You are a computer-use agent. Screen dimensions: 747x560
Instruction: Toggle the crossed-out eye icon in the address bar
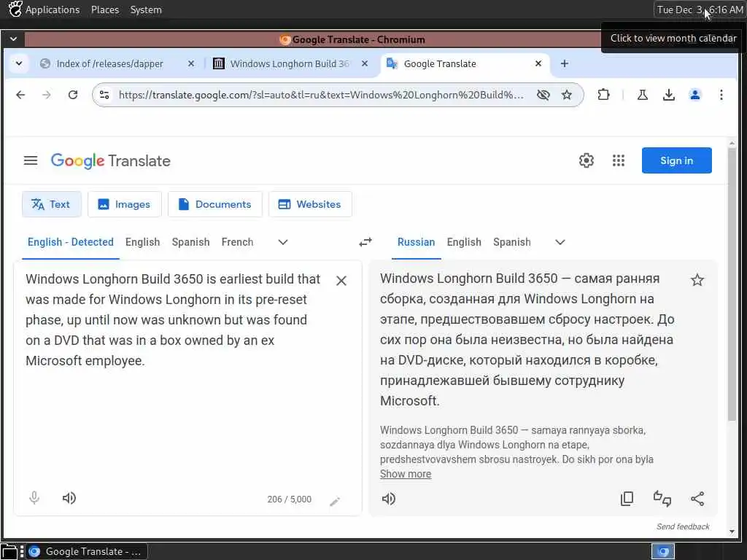(543, 95)
